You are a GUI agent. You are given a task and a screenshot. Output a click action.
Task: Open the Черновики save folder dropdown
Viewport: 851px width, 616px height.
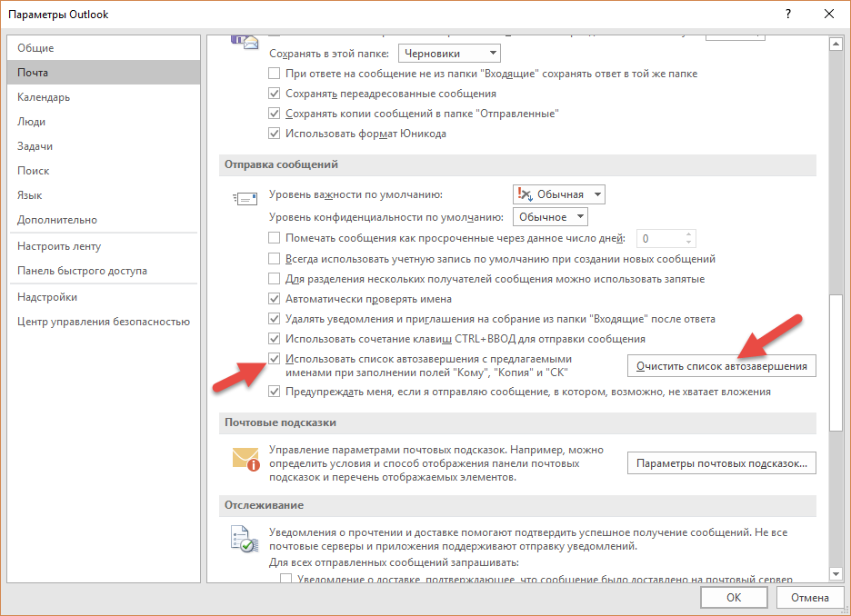coord(449,54)
